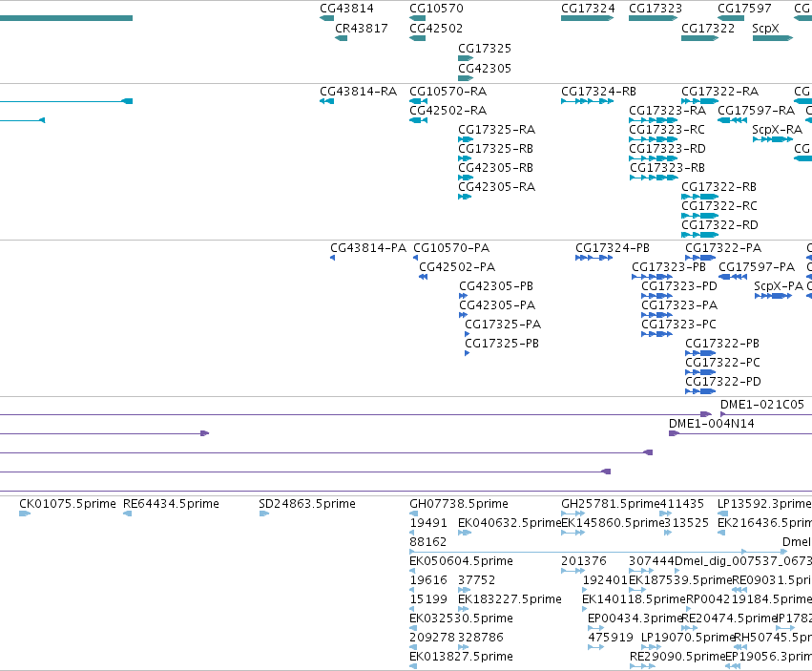Click gene label CG42502
Viewport: 812px width, 671px height.
pos(436,28)
